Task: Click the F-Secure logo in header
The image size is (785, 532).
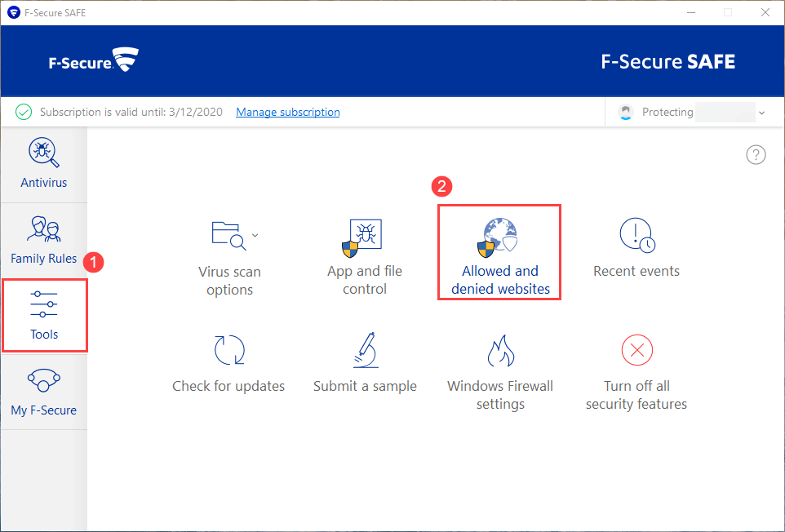Action: (93, 60)
